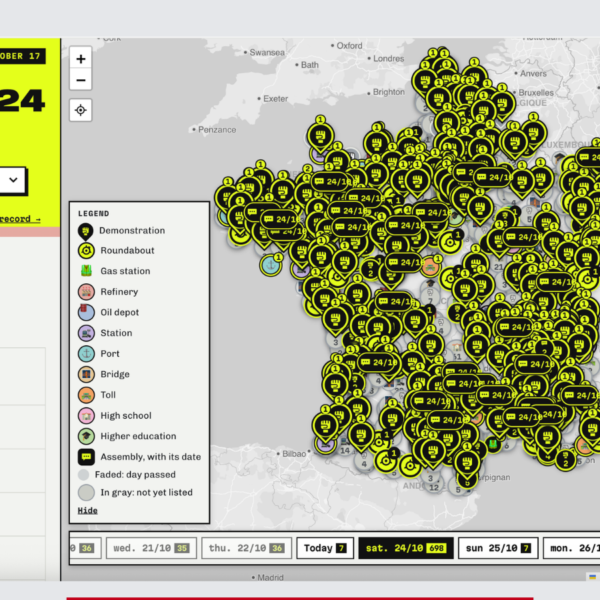
Task: Select Toll legend icon
Action: [86, 395]
